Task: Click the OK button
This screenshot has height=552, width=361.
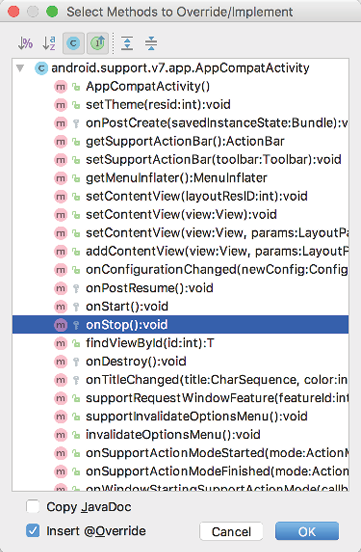Action: [x=307, y=531]
